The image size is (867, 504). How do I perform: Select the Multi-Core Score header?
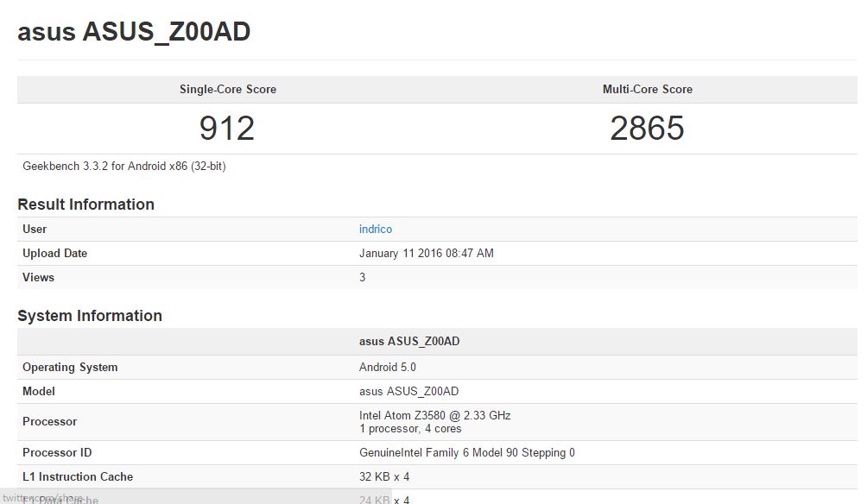[x=648, y=90]
